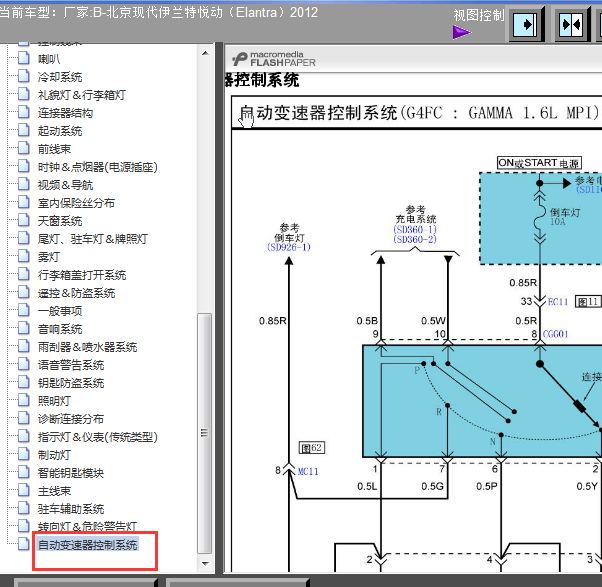Click the 图11 figure reference box
Screen dimensions: 602x587
point(588,302)
